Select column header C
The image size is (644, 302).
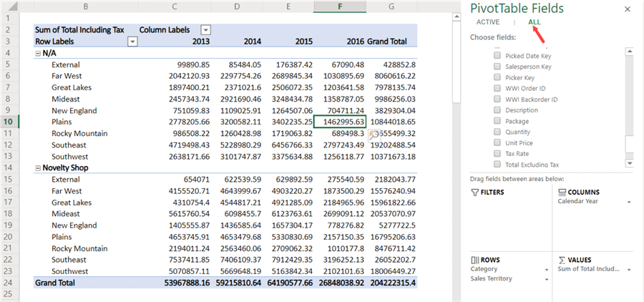pos(175,6)
